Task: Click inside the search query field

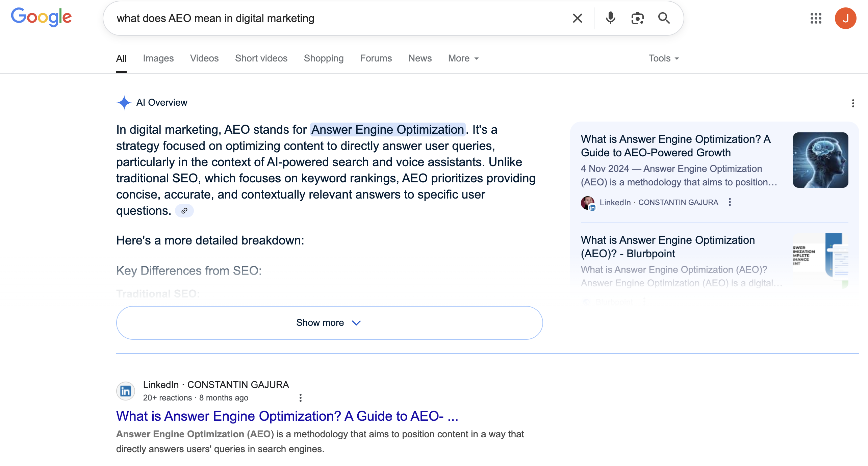Action: click(x=338, y=18)
